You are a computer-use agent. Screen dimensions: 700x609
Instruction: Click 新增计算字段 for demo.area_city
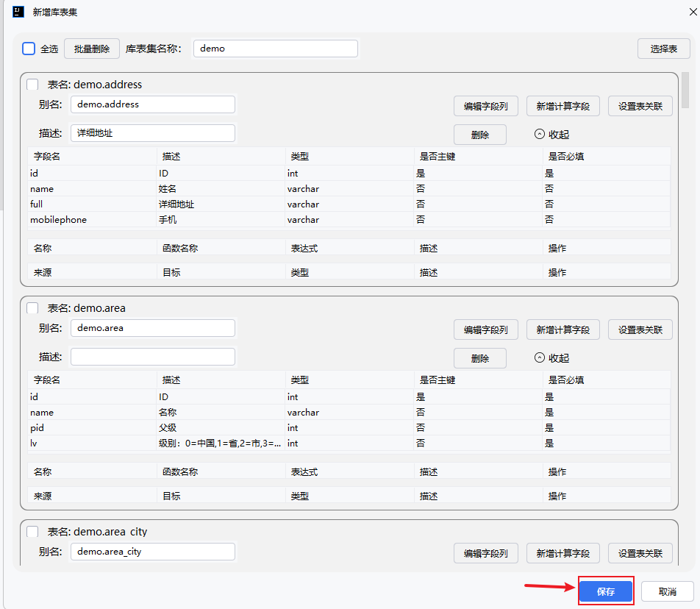click(x=563, y=554)
